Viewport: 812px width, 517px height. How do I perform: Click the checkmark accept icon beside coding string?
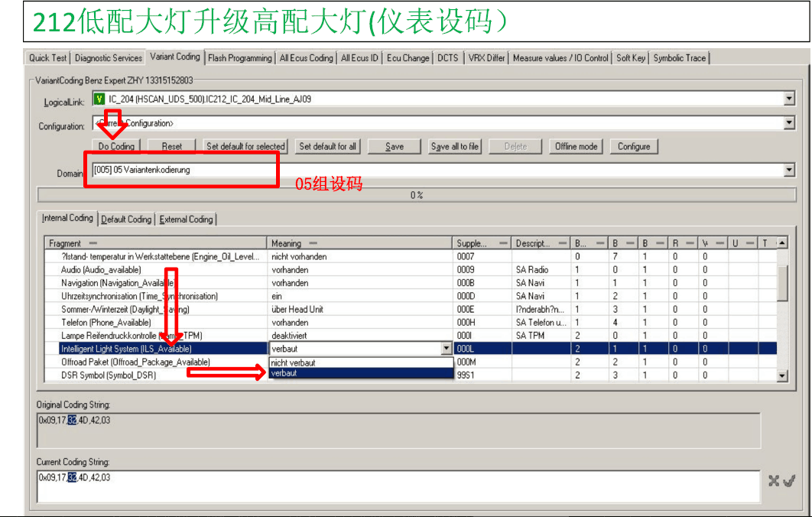pyautogui.click(x=789, y=480)
